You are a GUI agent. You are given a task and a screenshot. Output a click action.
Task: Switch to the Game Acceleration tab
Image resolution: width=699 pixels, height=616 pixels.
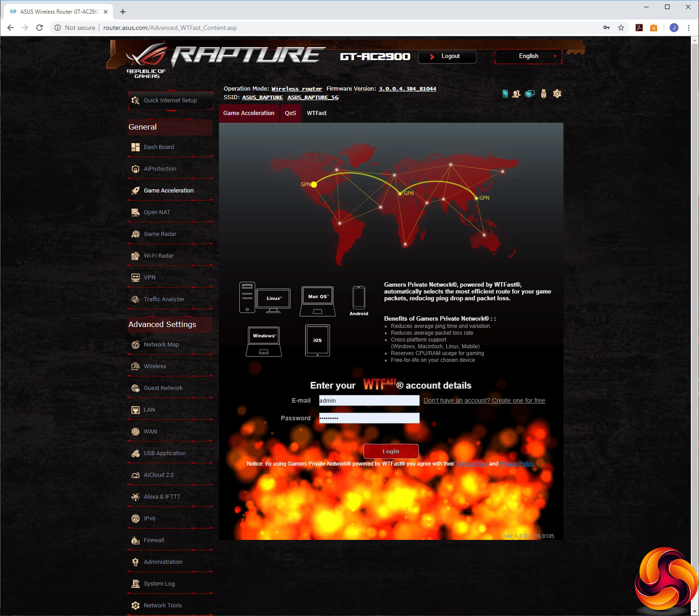[x=249, y=113]
